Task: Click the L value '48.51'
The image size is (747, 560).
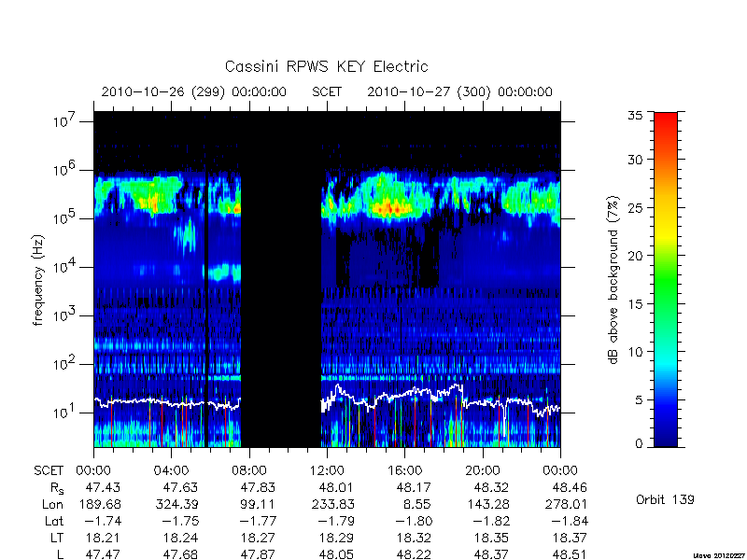Action: 570,554
